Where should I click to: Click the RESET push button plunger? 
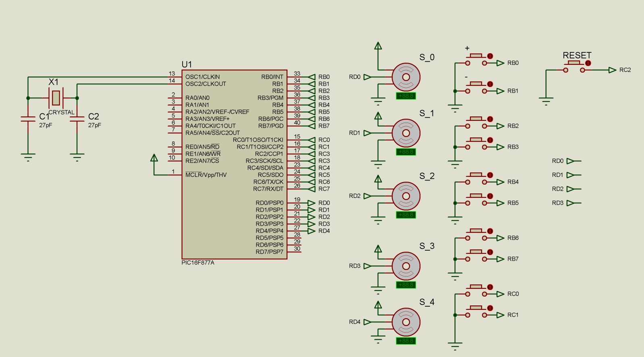pyautogui.click(x=574, y=64)
